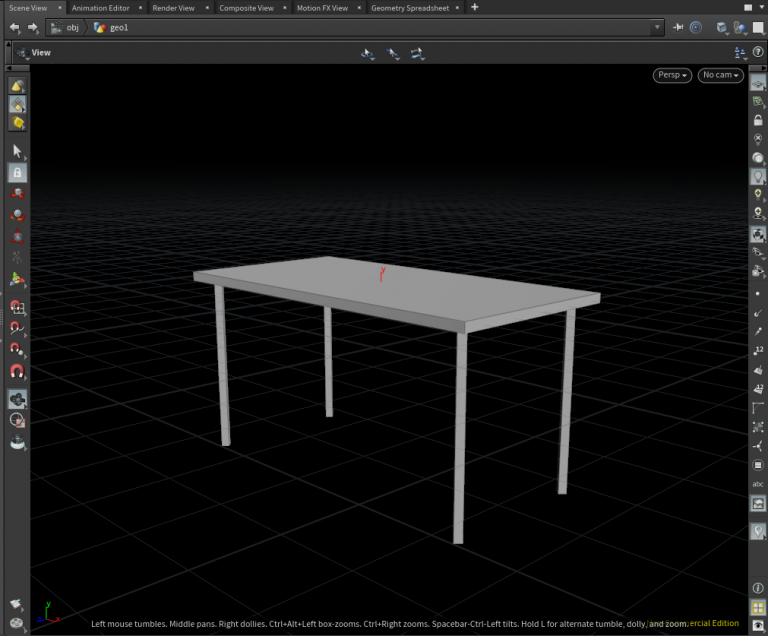
Task: Open the No cam camera dropdown
Action: pos(720,75)
